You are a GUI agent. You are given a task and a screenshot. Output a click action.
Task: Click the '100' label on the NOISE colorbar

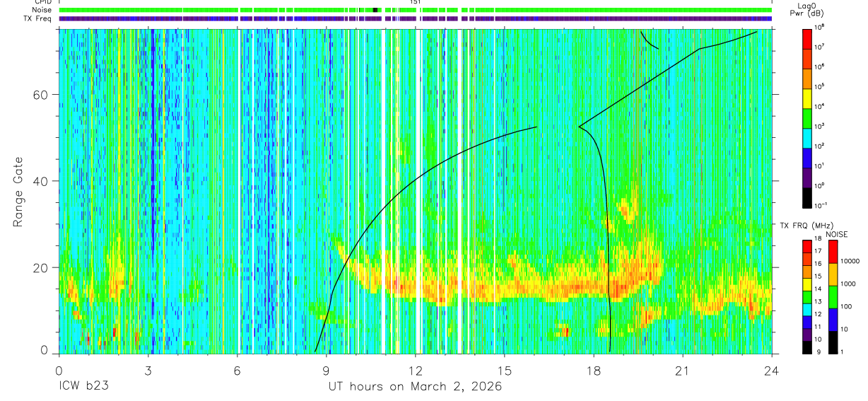coord(847,306)
